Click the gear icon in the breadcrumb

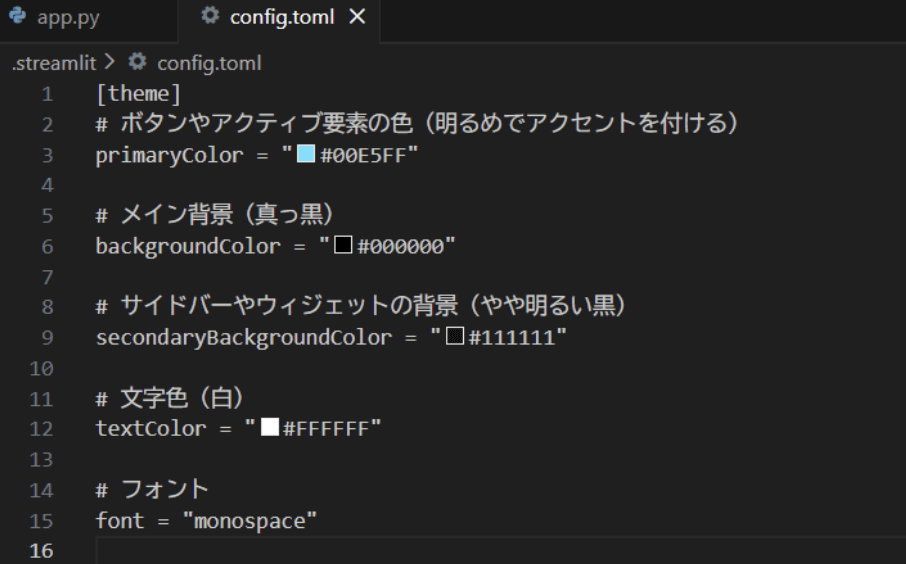point(137,61)
